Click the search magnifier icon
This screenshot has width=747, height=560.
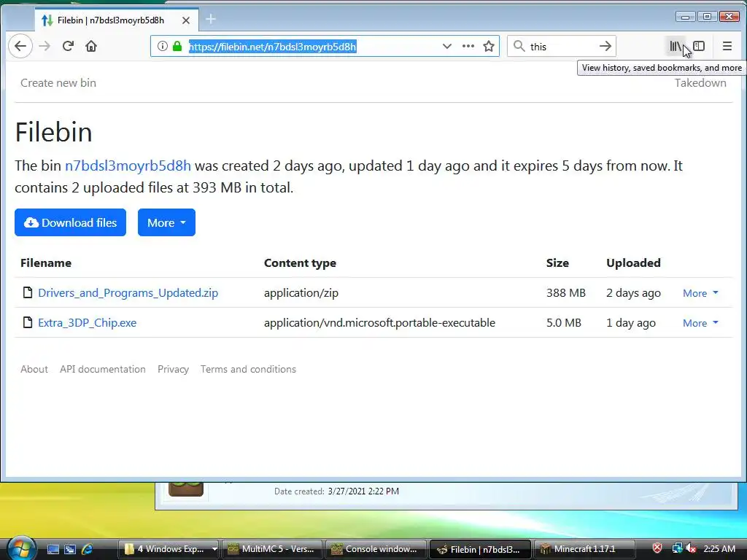point(519,46)
